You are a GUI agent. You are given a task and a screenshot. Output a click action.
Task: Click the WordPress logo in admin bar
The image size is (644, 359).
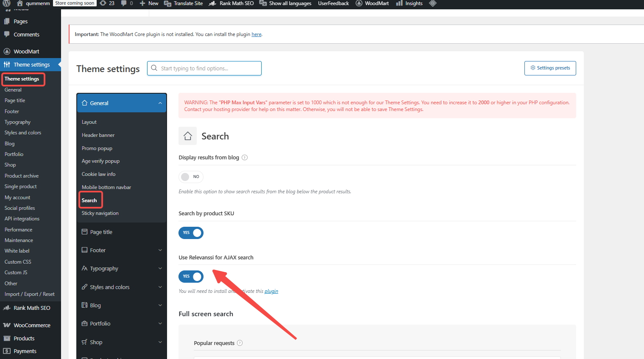click(x=7, y=3)
